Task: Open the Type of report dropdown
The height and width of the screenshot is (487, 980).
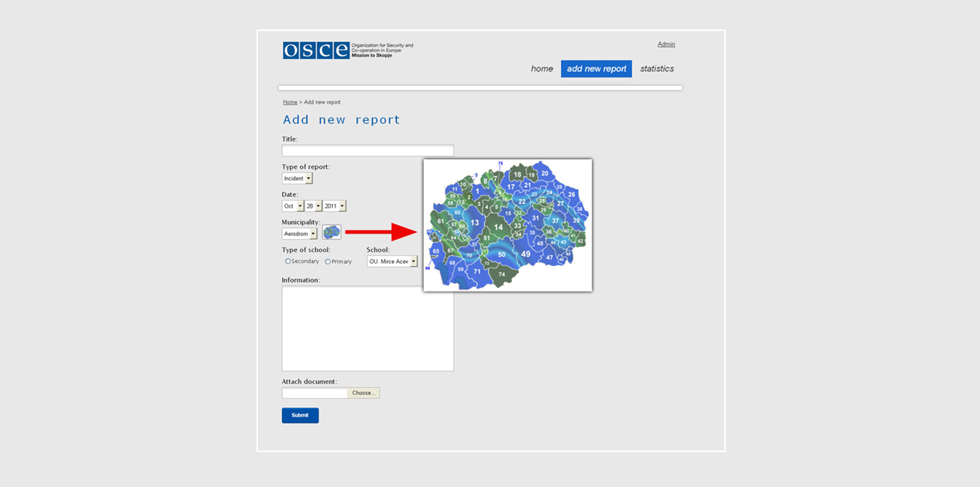Action: pyautogui.click(x=297, y=178)
